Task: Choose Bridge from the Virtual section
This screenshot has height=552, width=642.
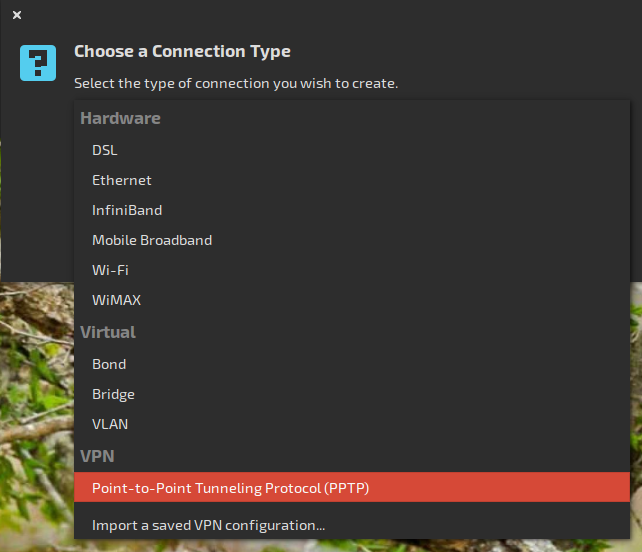Action: (113, 394)
